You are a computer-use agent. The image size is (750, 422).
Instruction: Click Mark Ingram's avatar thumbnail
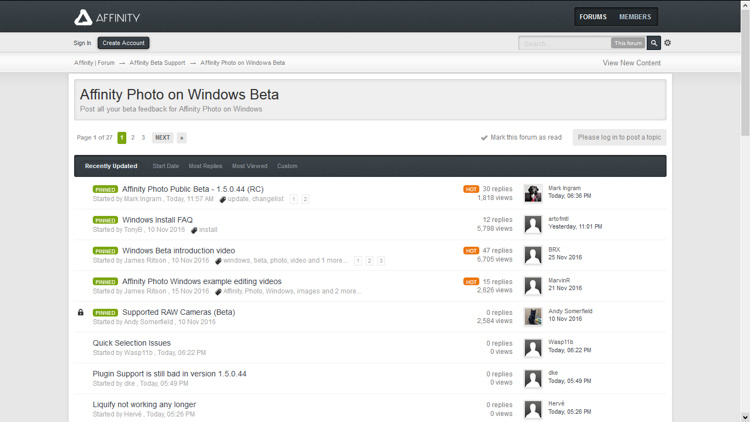pyautogui.click(x=533, y=193)
